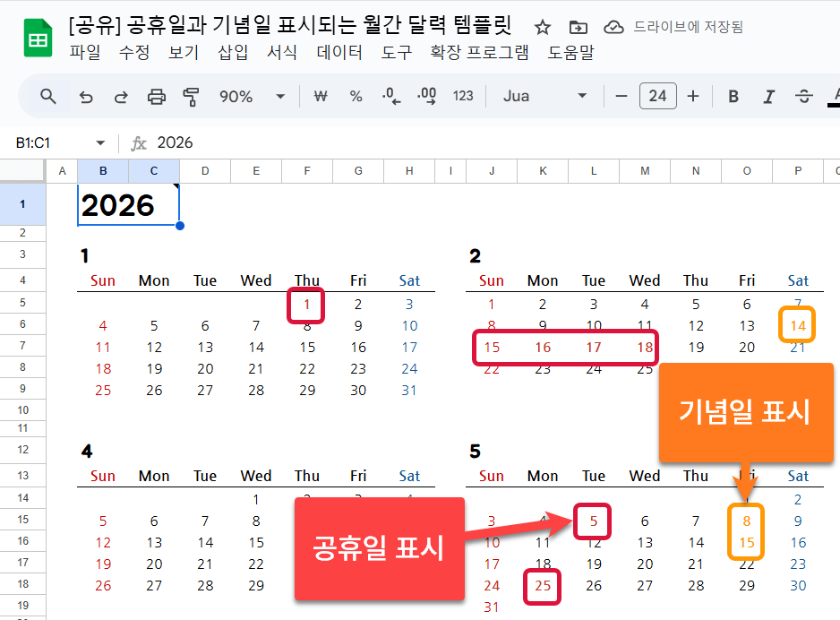Print the spreadsheet
Screen dimensions: 840x620
(157, 96)
